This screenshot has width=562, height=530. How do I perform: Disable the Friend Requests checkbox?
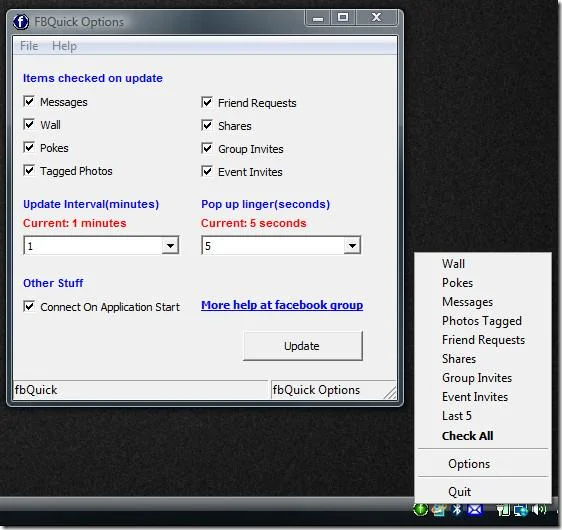click(207, 102)
